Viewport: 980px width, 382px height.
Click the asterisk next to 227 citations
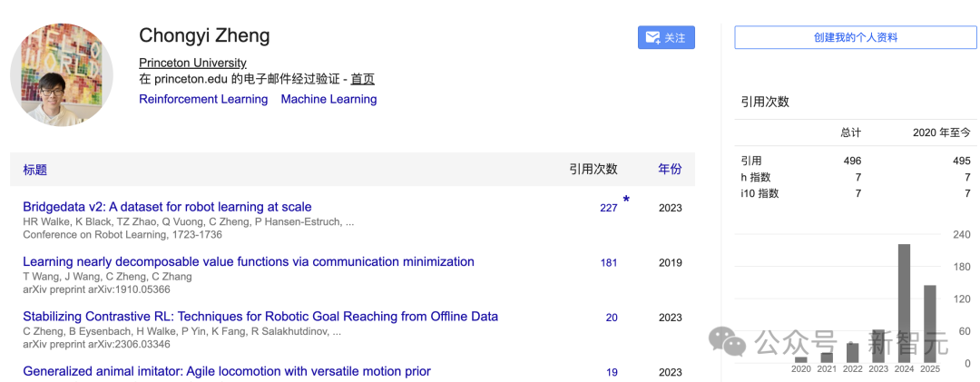click(625, 201)
